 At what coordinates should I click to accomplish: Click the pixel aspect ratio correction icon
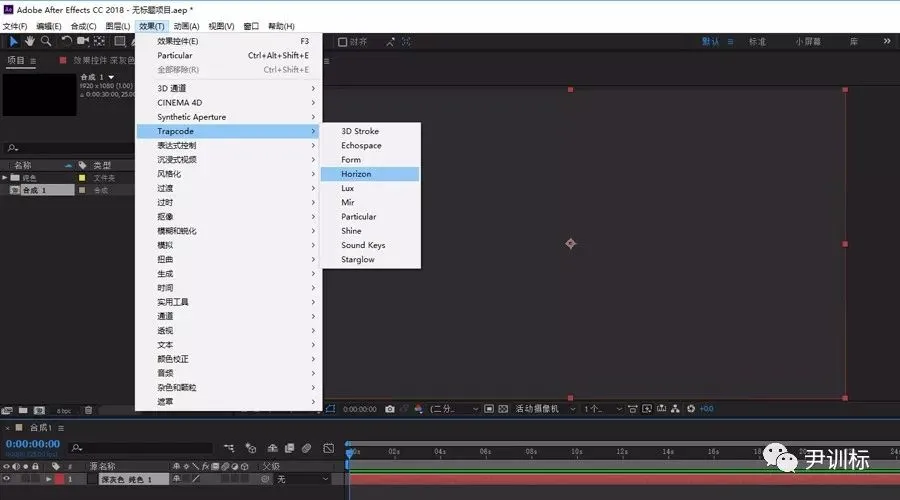pyautogui.click(x=633, y=409)
